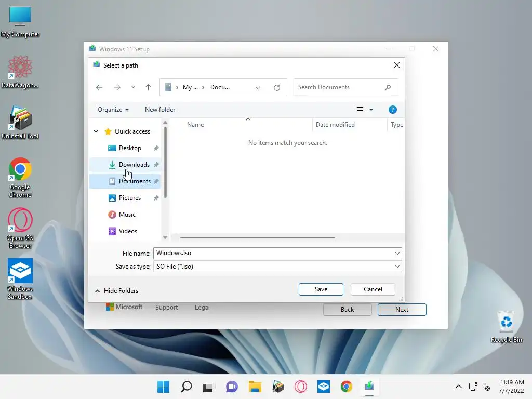The width and height of the screenshot is (532, 399).
Task: Click the change view list icon
Action: click(x=360, y=110)
